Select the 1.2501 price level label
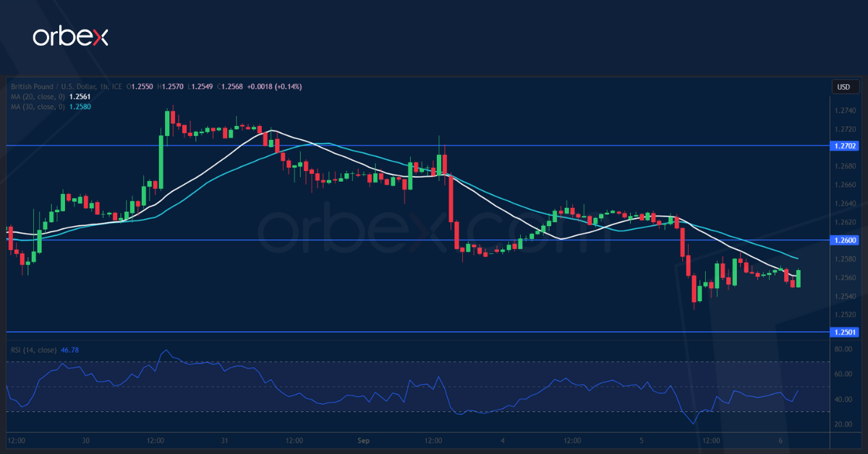 [846, 332]
